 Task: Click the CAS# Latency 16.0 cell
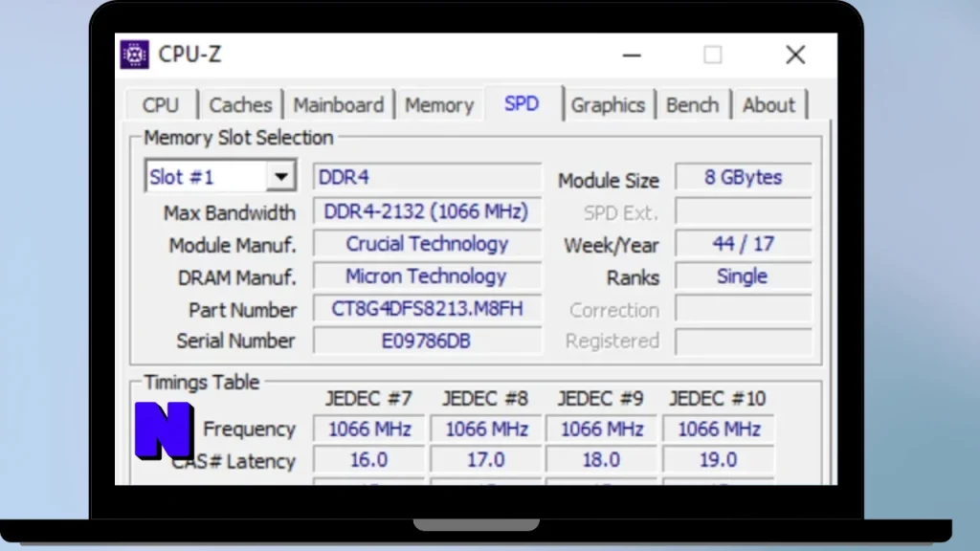tap(368, 460)
